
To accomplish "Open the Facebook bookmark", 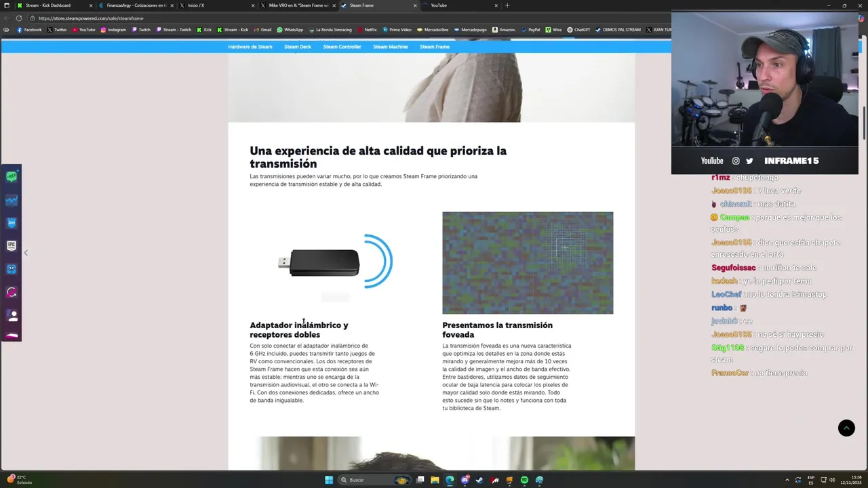I will [29, 30].
